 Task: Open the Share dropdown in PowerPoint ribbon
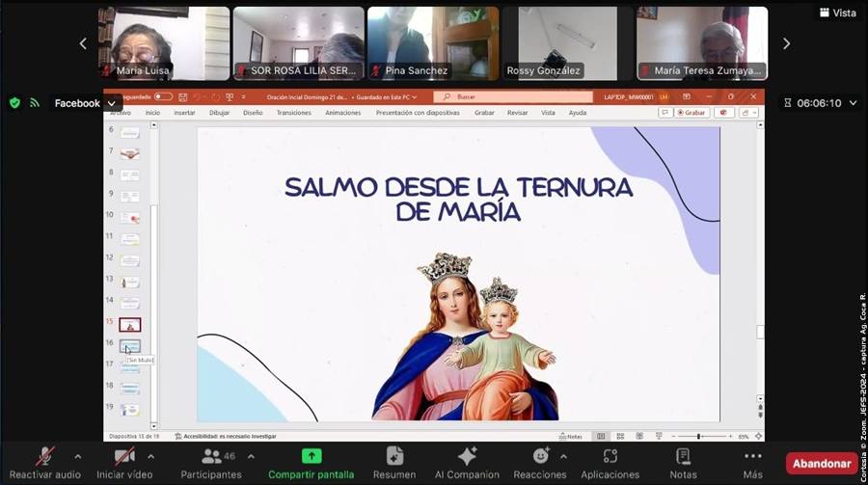coord(749,113)
